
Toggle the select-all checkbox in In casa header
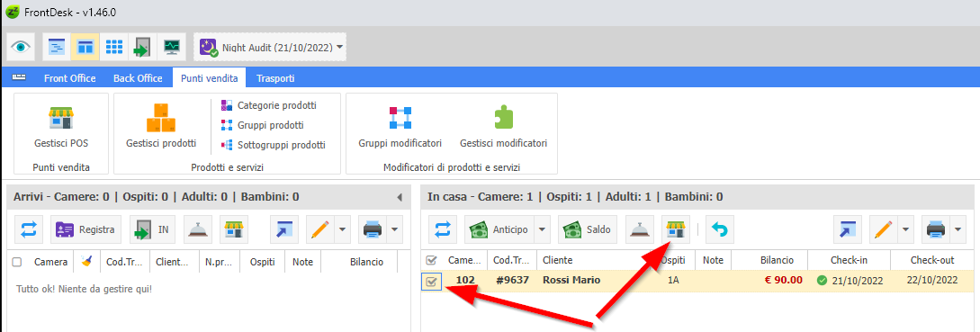[431, 260]
